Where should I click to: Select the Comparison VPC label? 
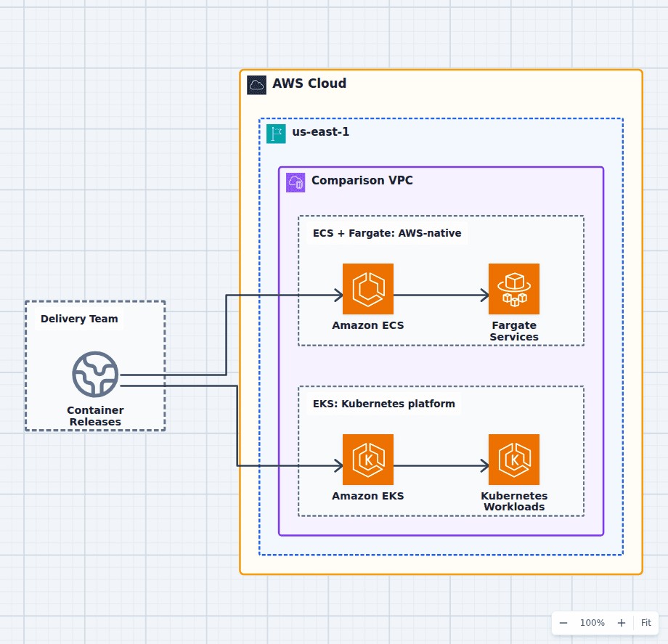(362, 181)
